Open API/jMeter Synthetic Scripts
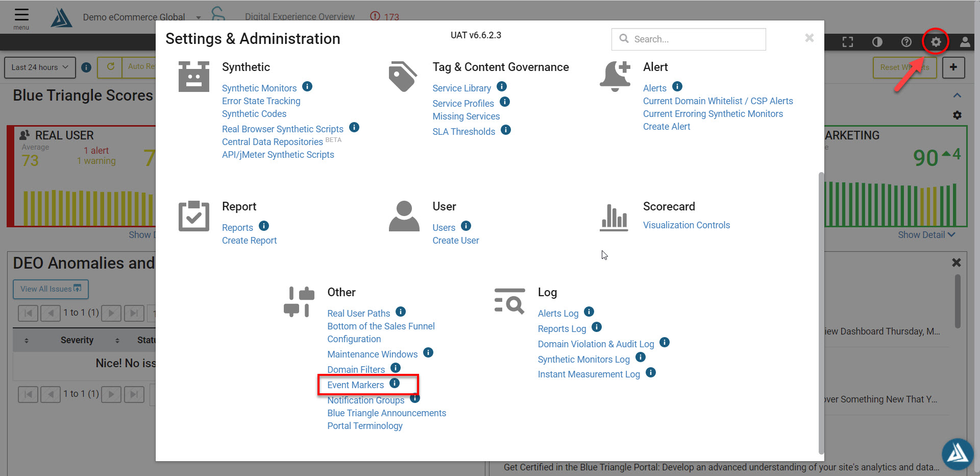Viewport: 980px width, 476px height. (x=278, y=155)
